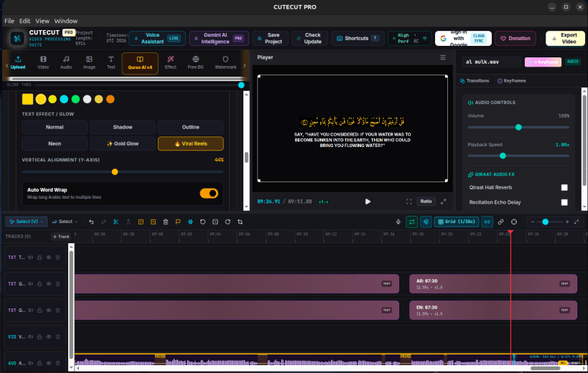Image resolution: width=588 pixels, height=373 pixels.
Task: Click the Vertical Alignment Y-axis slider
Action: pos(123,172)
